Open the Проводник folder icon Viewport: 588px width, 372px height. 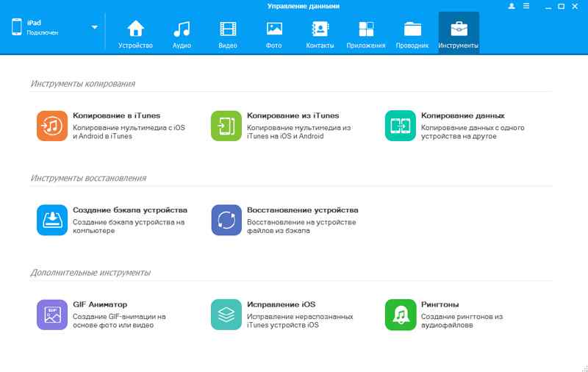pyautogui.click(x=412, y=29)
